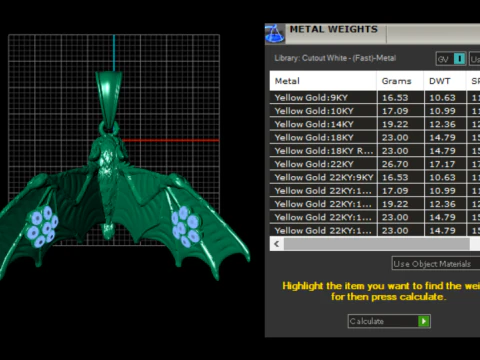Image resolution: width=480 pixels, height=360 pixels.
Task: Toggle the GV switch
Action: 451,59
